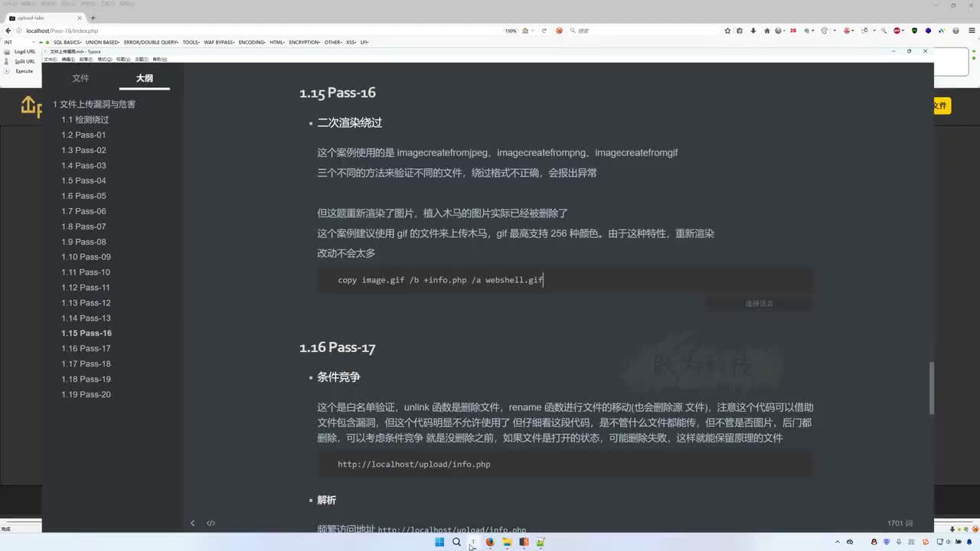The width and height of the screenshot is (980, 551).
Task: Select top outline entry 文件上传漏洞与危害
Action: tap(94, 104)
